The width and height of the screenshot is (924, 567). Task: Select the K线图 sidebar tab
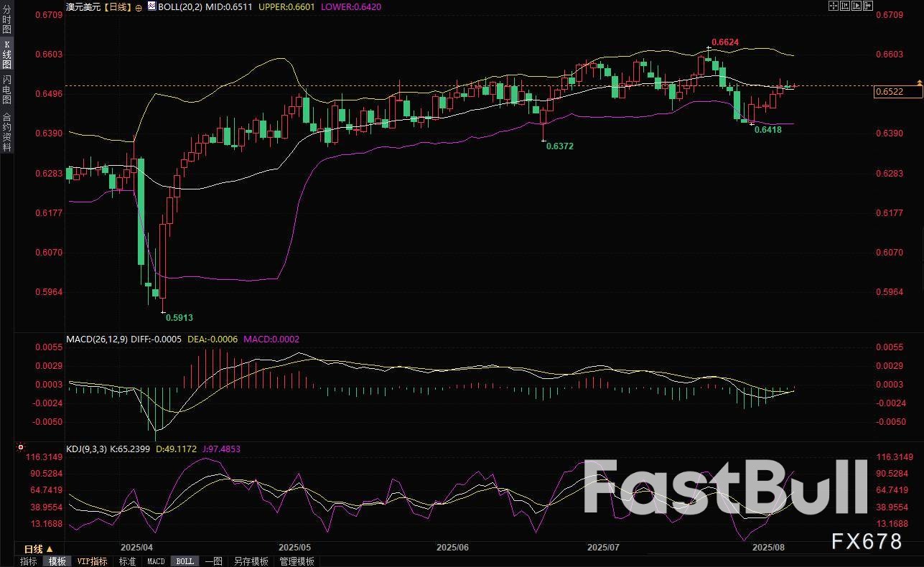click(6, 55)
